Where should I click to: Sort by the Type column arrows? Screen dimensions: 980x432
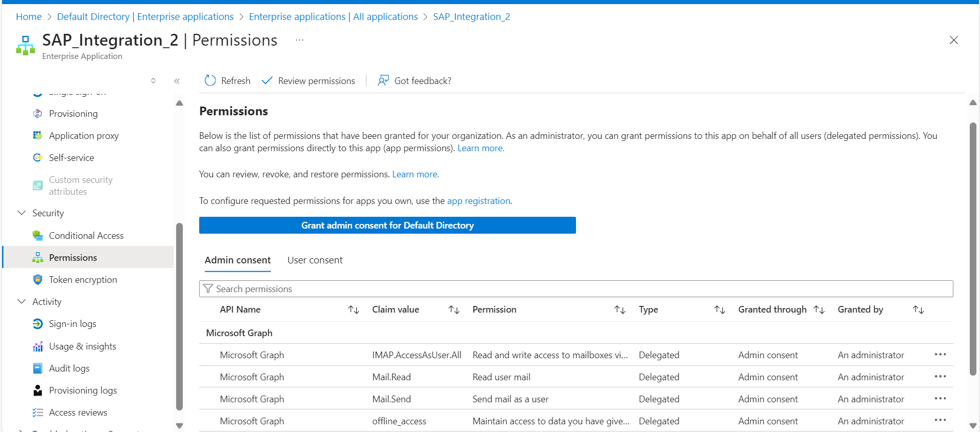point(719,310)
